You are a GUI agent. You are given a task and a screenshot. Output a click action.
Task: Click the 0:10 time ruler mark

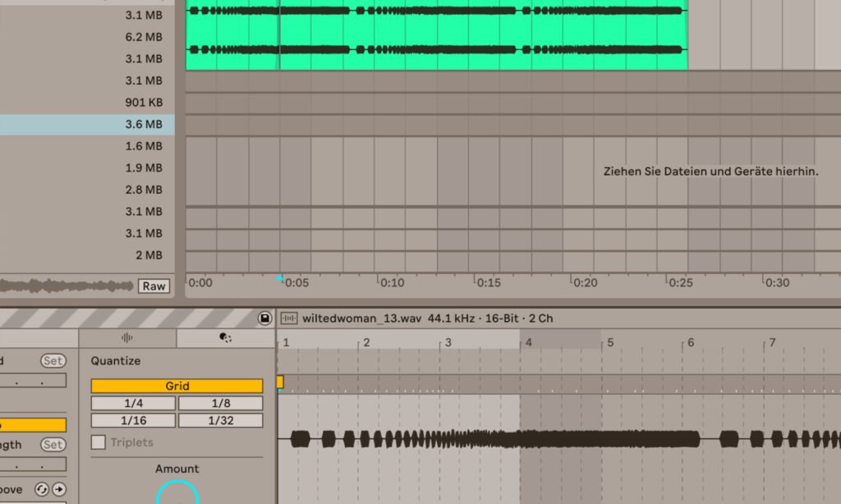[x=392, y=282]
